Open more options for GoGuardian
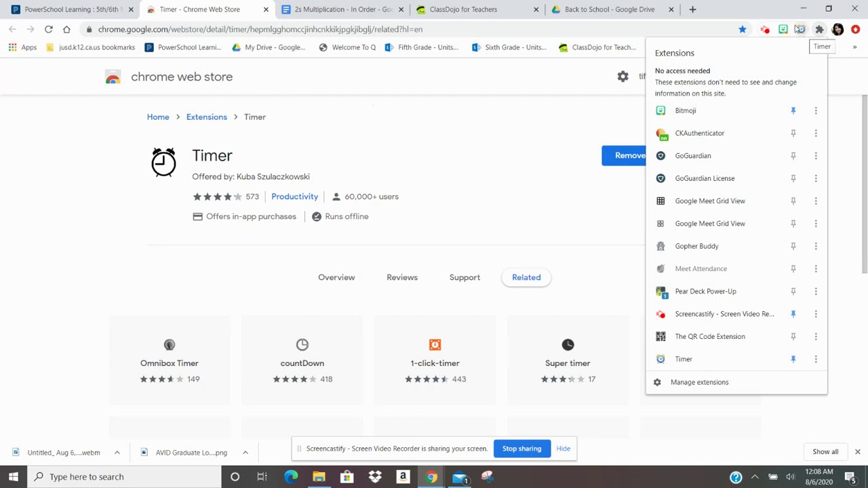Screen dimensions: 868x488 [x=816, y=156]
